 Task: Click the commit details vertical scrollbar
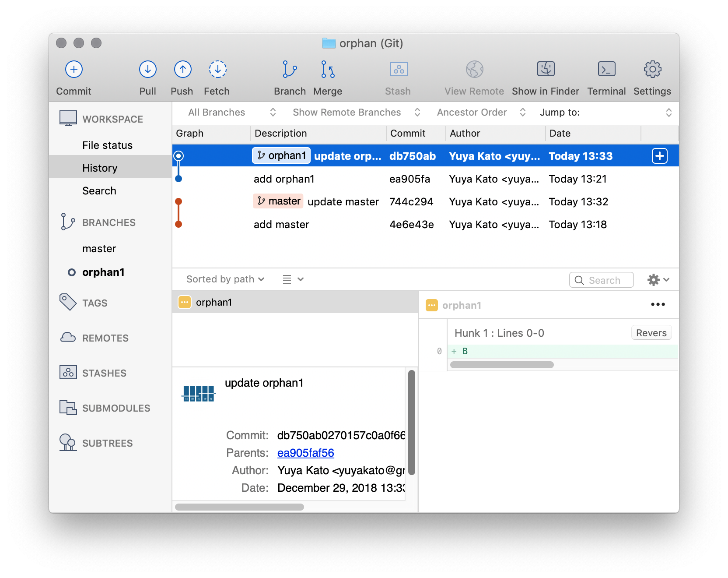coord(411,423)
